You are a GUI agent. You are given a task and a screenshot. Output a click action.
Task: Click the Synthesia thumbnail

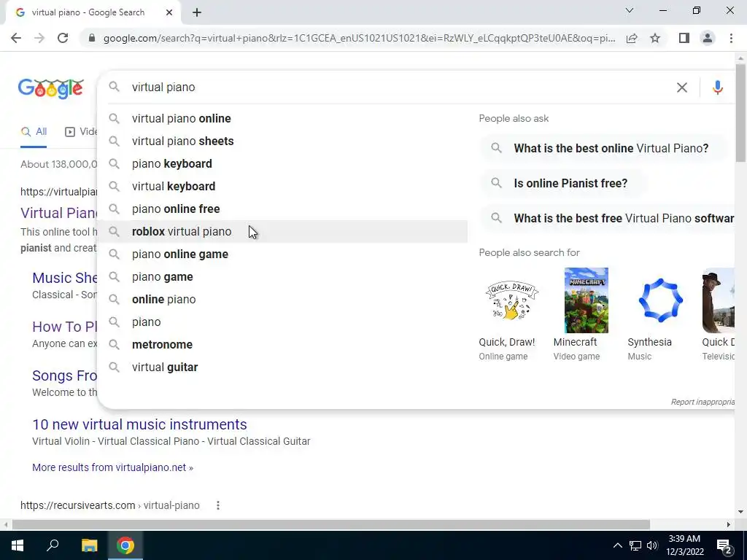[x=660, y=300]
